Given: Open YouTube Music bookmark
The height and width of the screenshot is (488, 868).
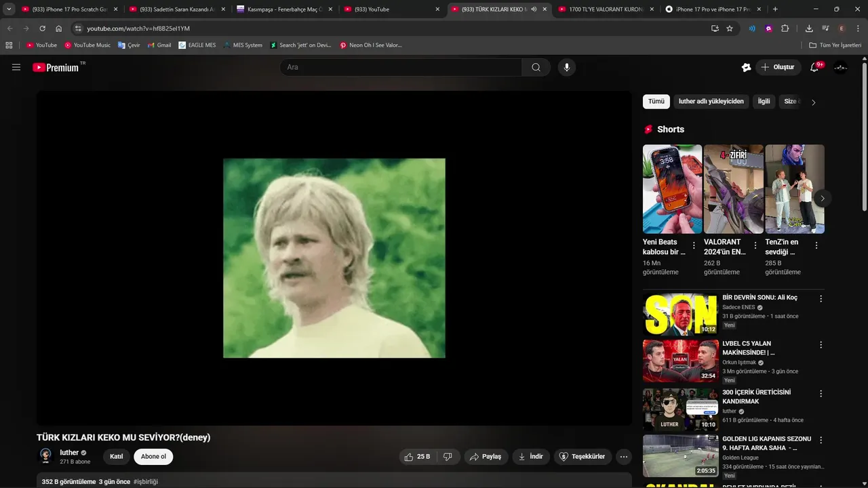Looking at the screenshot, I should [87, 45].
